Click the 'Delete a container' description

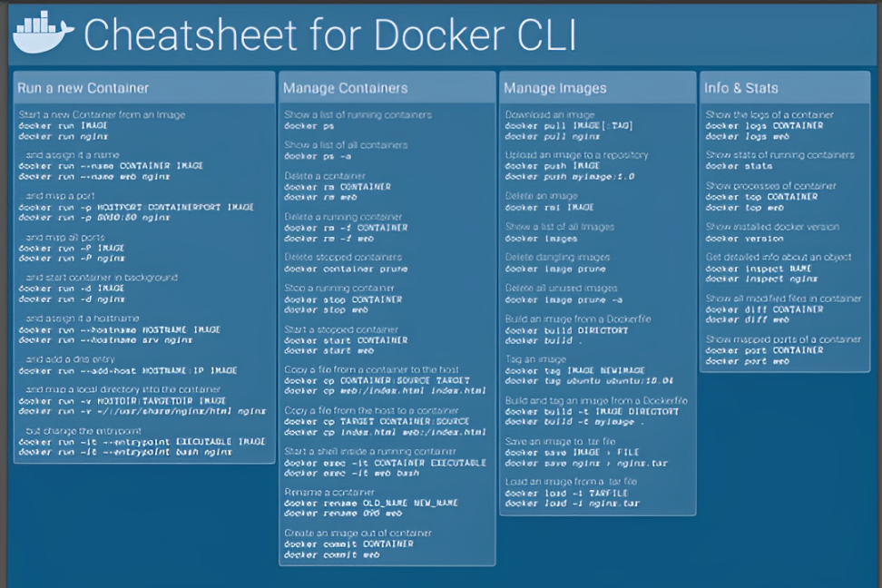tap(325, 176)
